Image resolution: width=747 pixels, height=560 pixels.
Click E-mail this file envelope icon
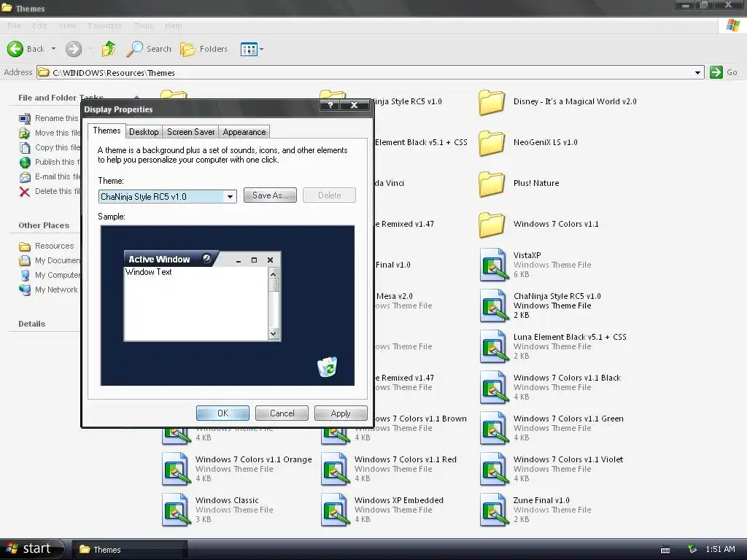click(x=25, y=177)
